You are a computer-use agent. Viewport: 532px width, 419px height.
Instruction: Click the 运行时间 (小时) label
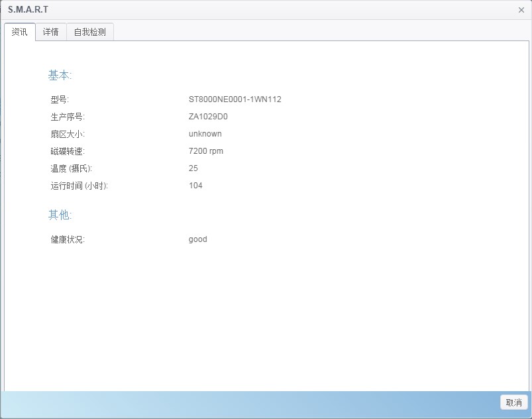click(x=79, y=186)
